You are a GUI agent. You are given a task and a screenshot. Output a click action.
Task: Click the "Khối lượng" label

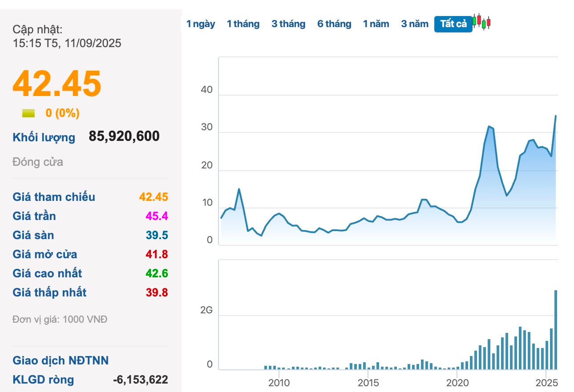click(44, 137)
